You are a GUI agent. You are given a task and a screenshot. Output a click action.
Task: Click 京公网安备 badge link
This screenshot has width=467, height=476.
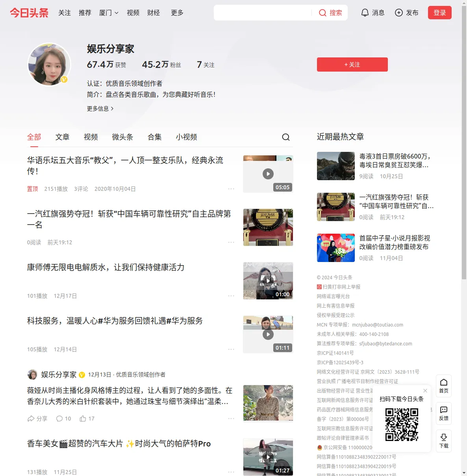345,447
